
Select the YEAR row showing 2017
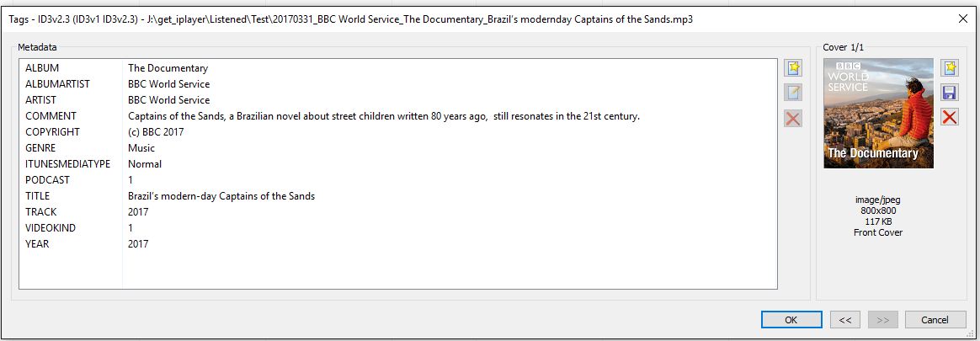[398, 244]
